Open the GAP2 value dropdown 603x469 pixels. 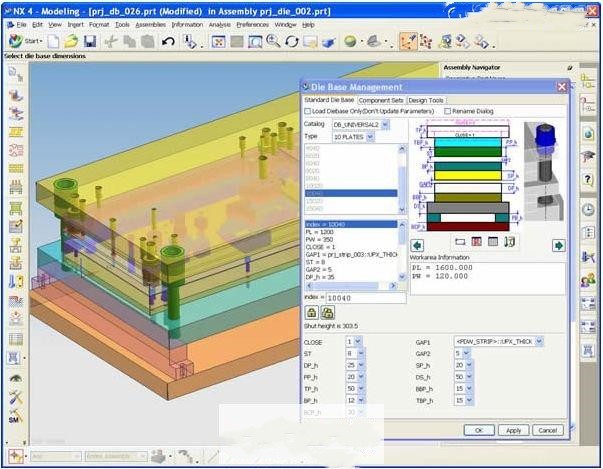coord(466,353)
